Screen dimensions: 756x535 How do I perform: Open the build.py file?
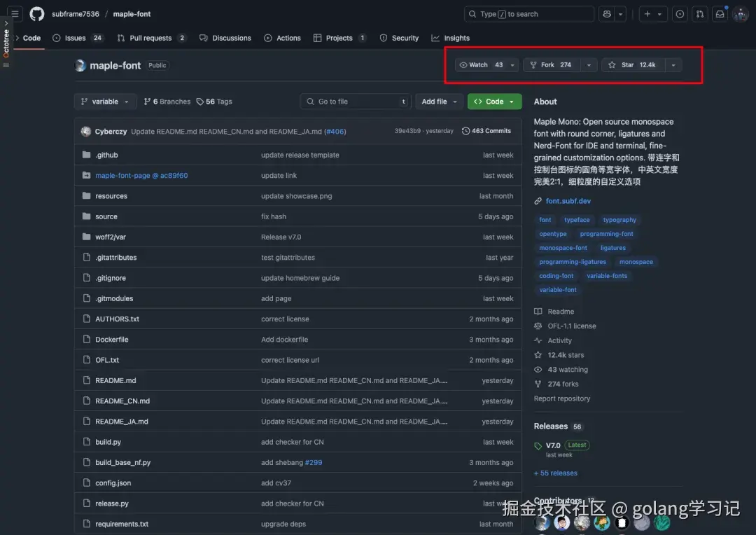108,442
